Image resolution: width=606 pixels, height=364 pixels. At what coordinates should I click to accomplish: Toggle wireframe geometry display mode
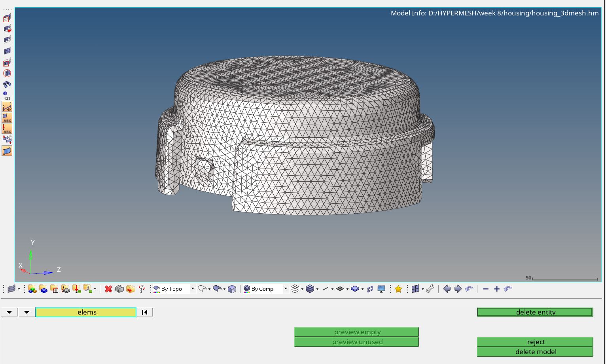pos(202,289)
